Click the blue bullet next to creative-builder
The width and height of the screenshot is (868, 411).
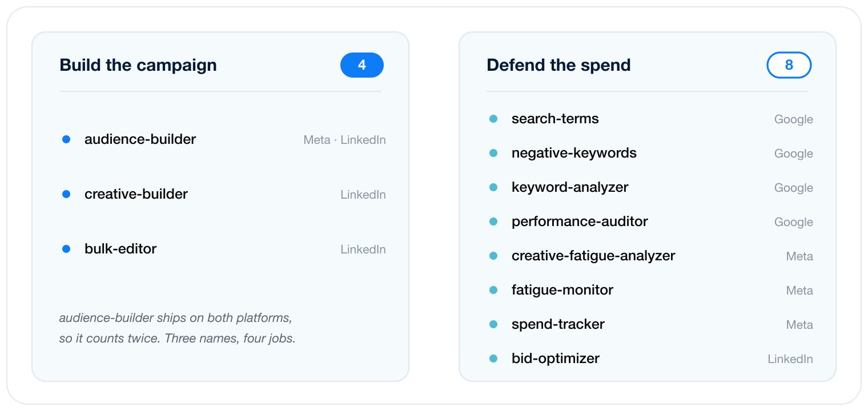[66, 194]
